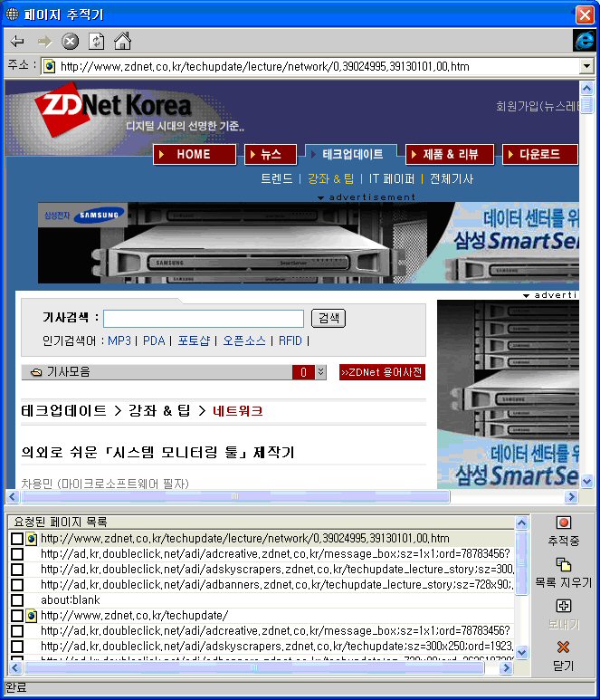Click the Refresh page icon
The image size is (600, 700).
pos(96,42)
